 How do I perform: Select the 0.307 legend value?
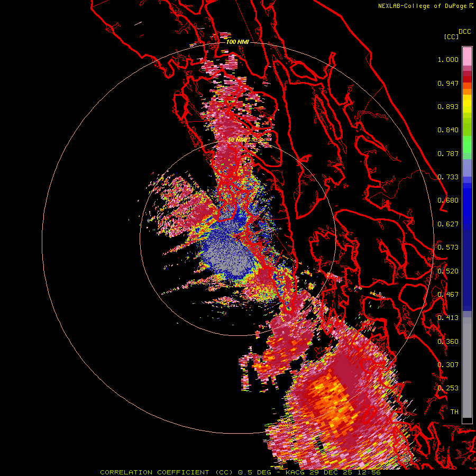[x=448, y=364]
